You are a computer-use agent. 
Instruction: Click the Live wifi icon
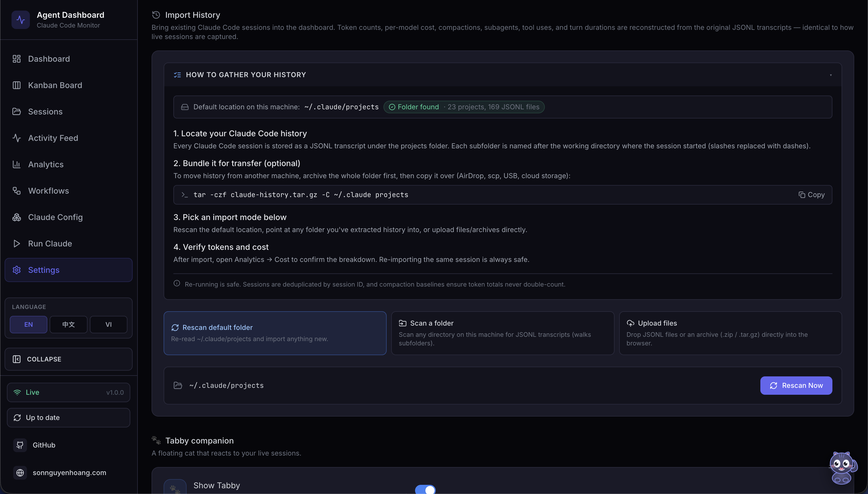click(x=17, y=392)
